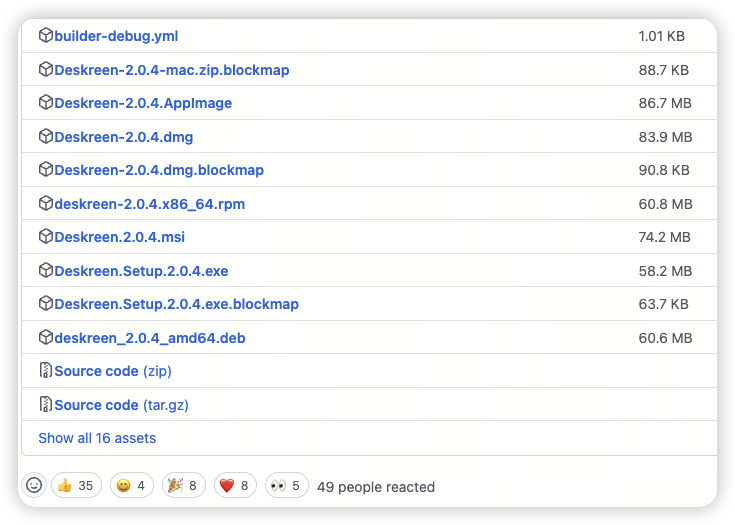Download Deskreen-2.0.4.dmg.blockmap file
This screenshot has width=735, height=525.
(x=159, y=170)
